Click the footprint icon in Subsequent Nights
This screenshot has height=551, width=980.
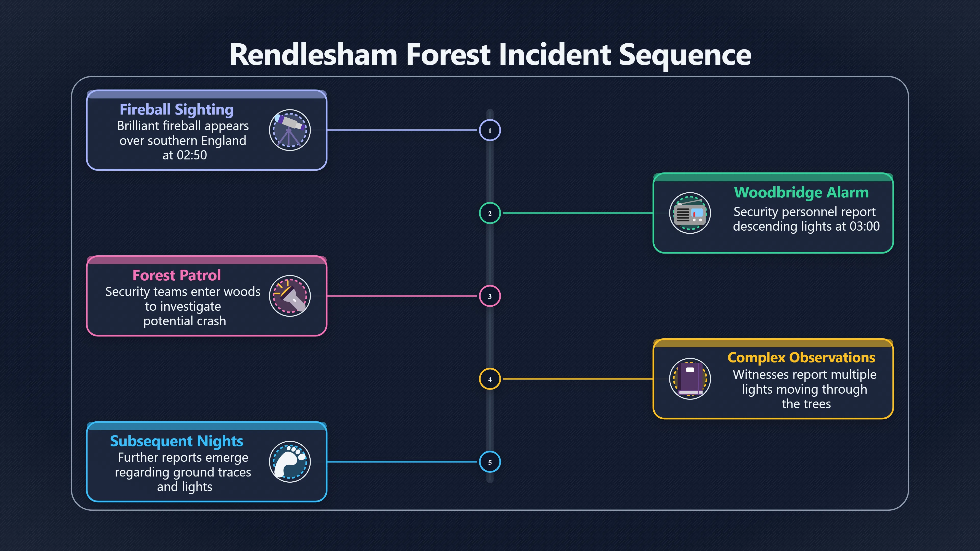click(289, 462)
